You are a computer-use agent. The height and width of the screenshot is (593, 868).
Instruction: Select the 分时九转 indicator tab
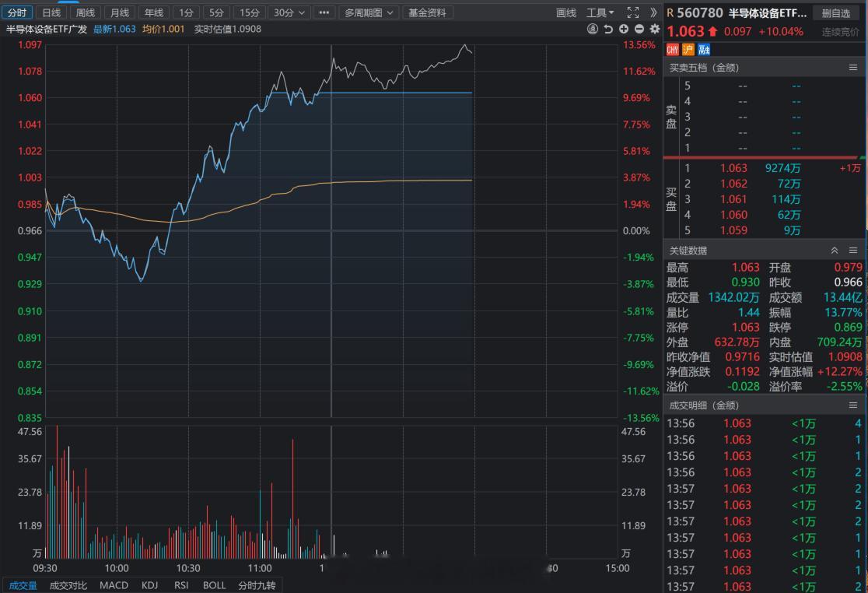257,585
